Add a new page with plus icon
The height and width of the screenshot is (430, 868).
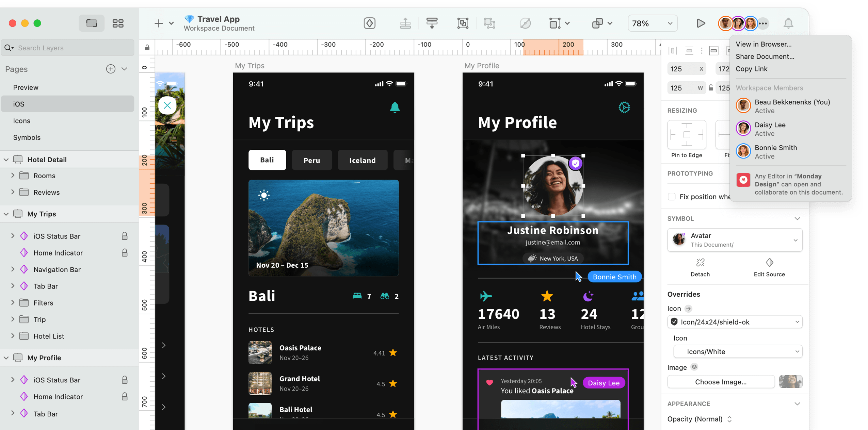coord(111,69)
